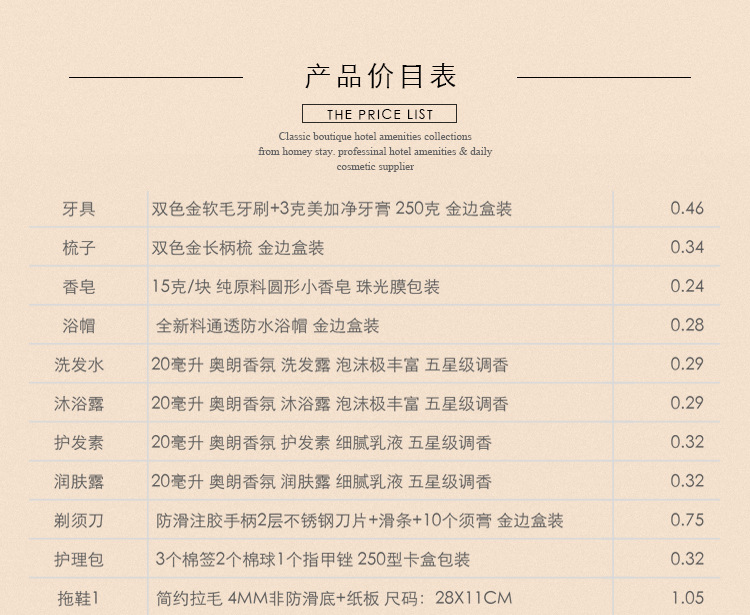Select the 拖鞋1 row label
The width and height of the screenshot is (750, 615).
[79, 599]
